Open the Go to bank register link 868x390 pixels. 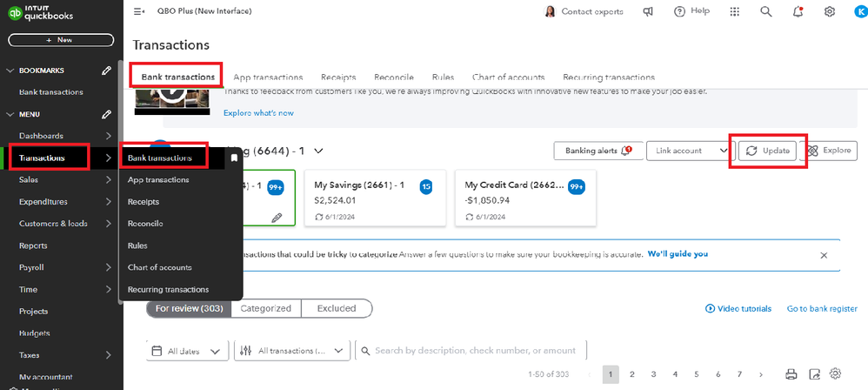pos(822,308)
